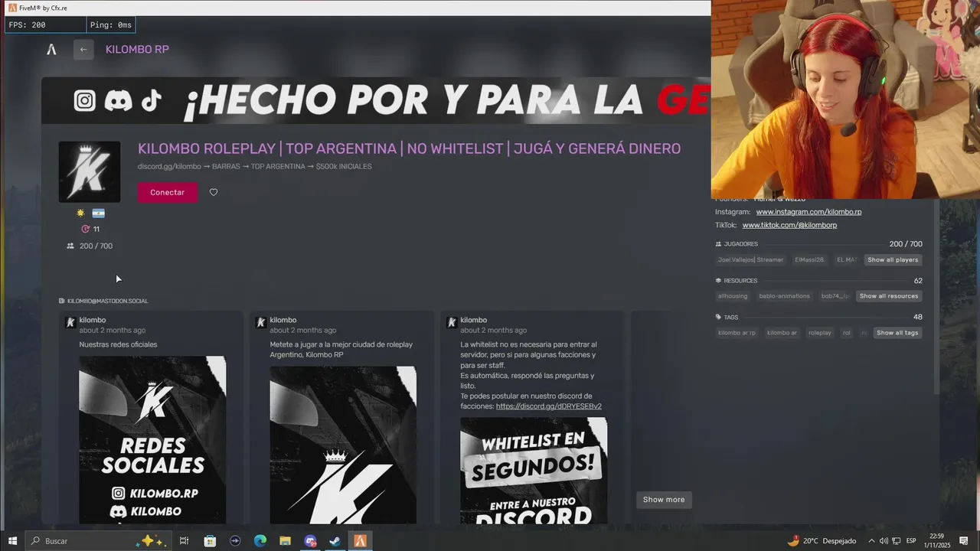Viewport: 980px width, 551px height.
Task: Select the 'kilombo ar rp' tag
Action: tap(737, 333)
